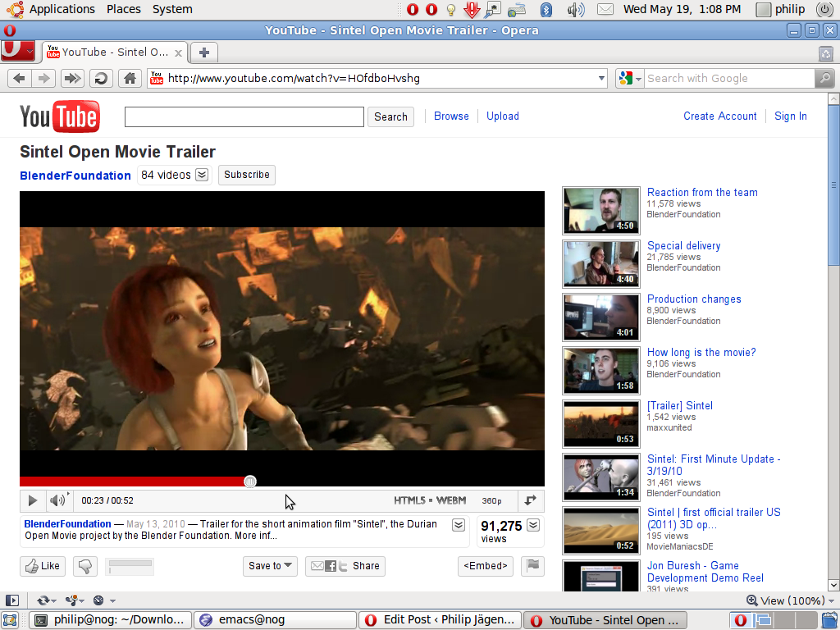Click the power session button
840x630 pixels.
coord(825,9)
